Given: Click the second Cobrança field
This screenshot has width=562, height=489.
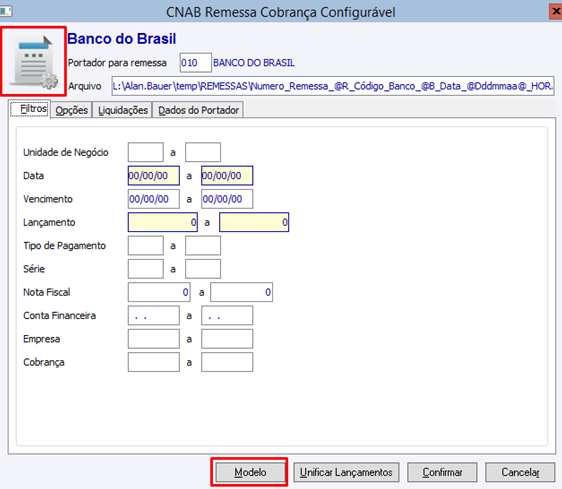Looking at the screenshot, I should click(x=227, y=362).
